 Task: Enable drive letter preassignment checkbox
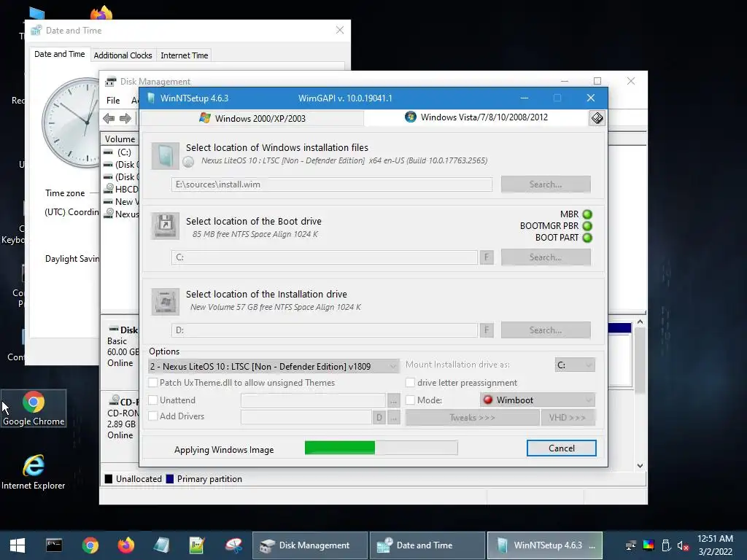coord(410,383)
